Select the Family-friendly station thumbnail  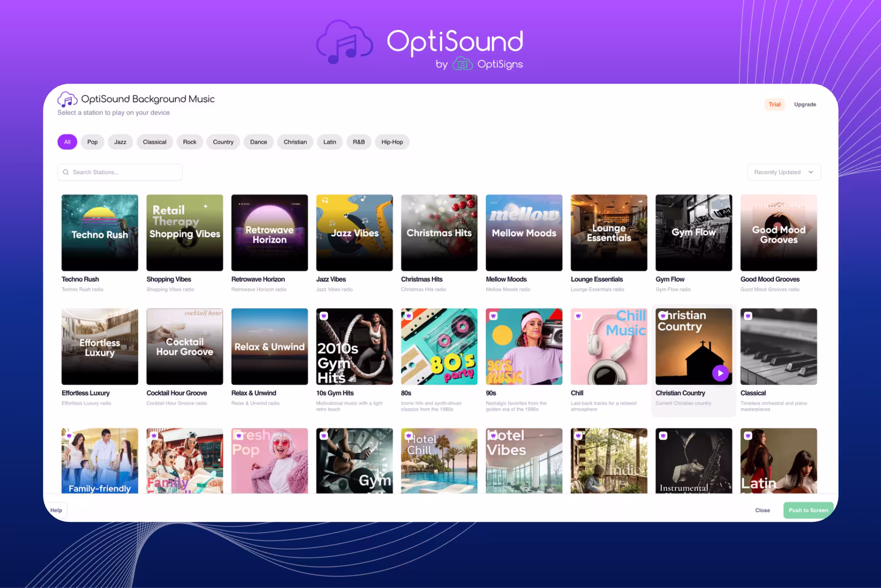click(x=100, y=461)
